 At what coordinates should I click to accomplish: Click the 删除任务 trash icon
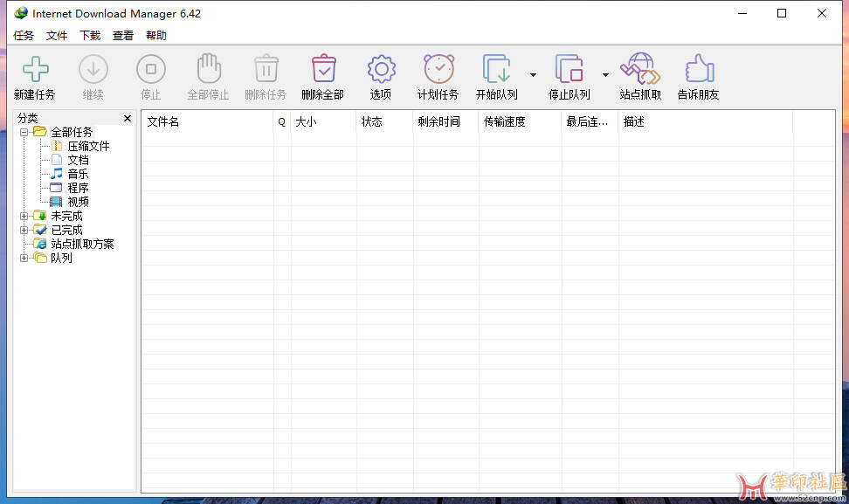pos(266,69)
